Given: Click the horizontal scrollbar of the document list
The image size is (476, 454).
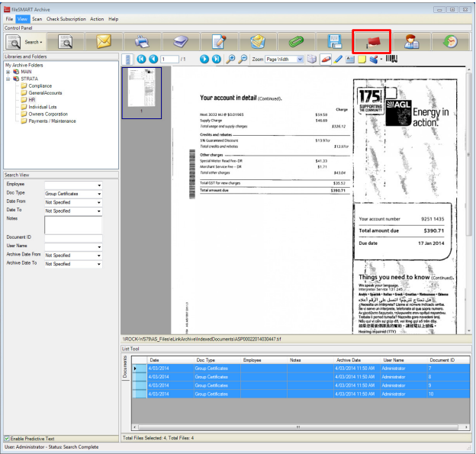Looking at the screenshot, I should pyautogui.click(x=298, y=427).
